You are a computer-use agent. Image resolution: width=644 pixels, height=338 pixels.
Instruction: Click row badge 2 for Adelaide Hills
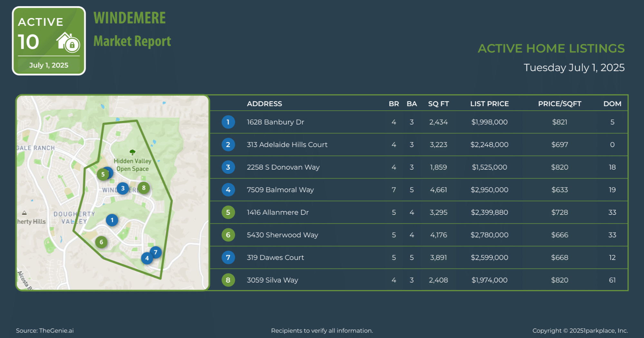[228, 145]
